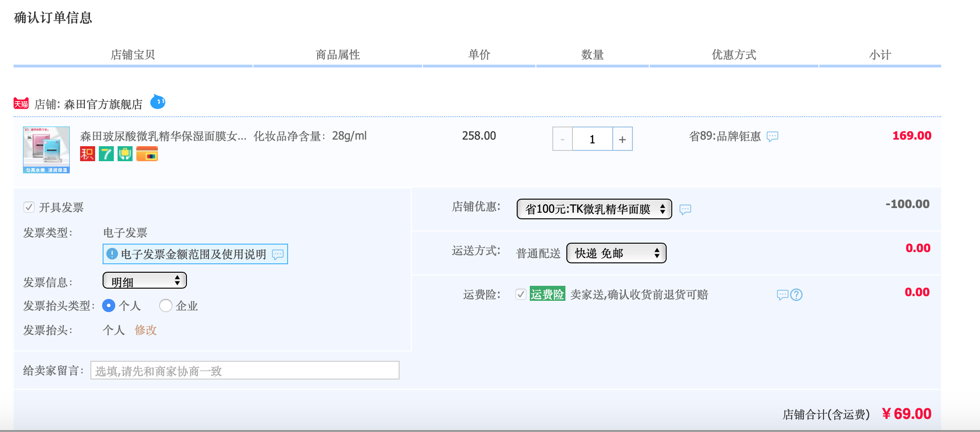The width and height of the screenshot is (980, 432).
Task: Open the 发票信息 明细 dropdown
Action: pos(145,281)
